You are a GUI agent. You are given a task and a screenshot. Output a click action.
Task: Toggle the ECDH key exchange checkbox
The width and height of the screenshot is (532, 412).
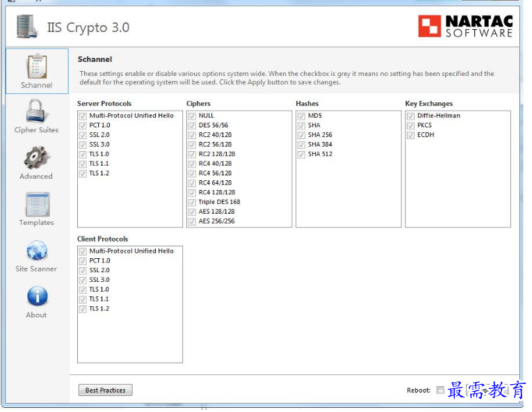pos(410,135)
